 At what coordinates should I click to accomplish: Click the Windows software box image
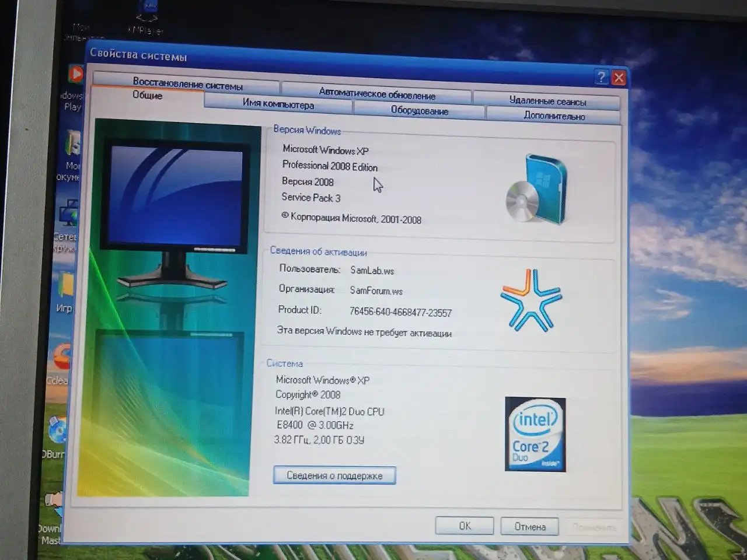537,189
